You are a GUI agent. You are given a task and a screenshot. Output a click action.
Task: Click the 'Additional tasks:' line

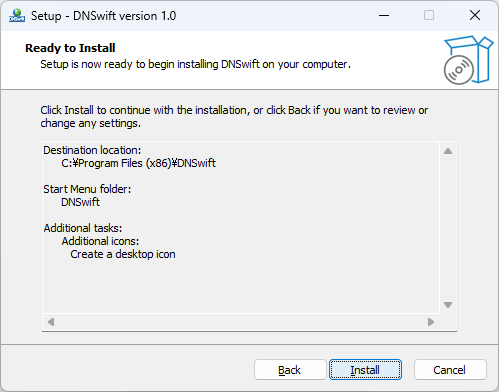tap(83, 228)
